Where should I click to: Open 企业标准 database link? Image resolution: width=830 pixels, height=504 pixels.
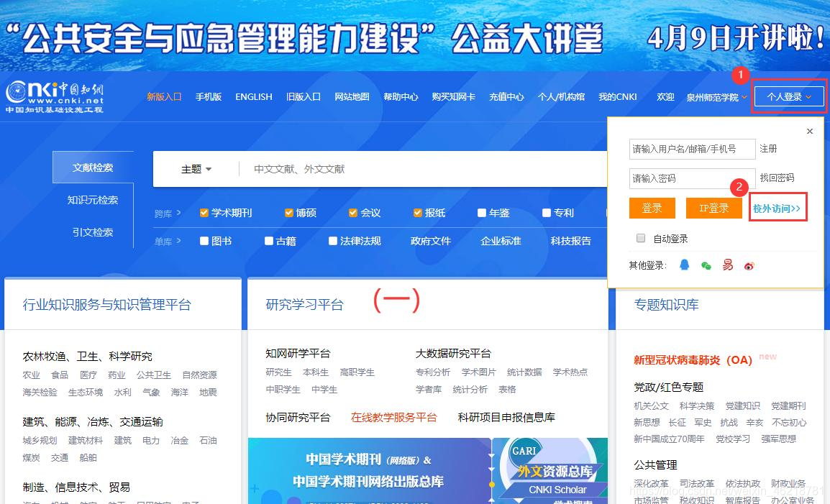(501, 241)
